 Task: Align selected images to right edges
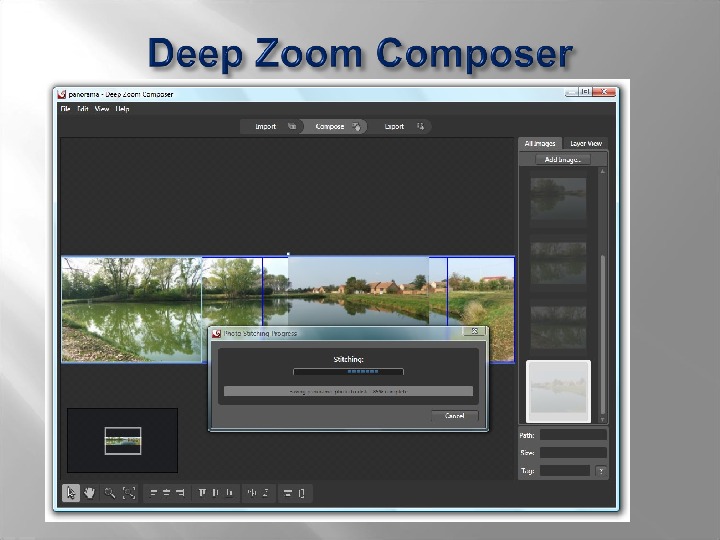point(180,493)
